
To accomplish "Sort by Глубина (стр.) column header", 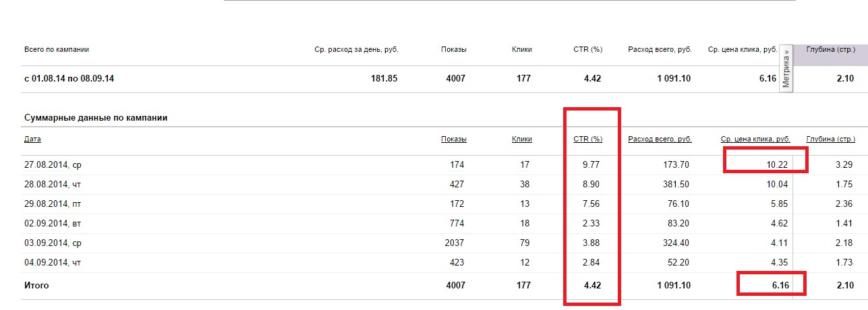I will tap(831, 139).
